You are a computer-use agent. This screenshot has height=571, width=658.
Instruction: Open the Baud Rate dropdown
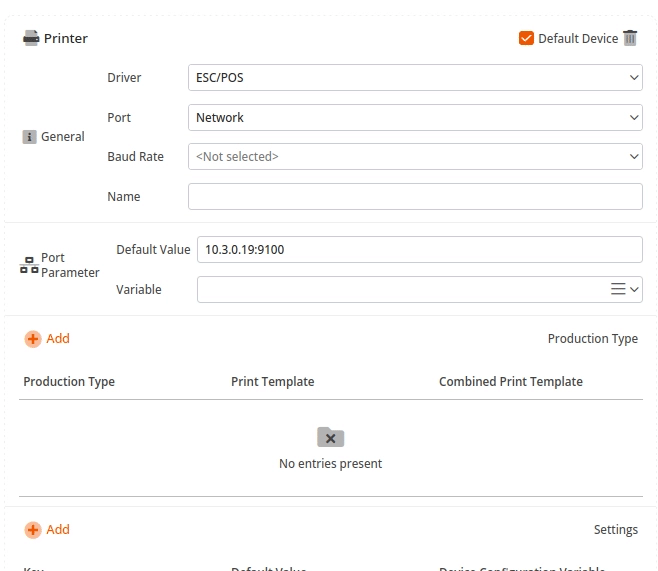[414, 157]
